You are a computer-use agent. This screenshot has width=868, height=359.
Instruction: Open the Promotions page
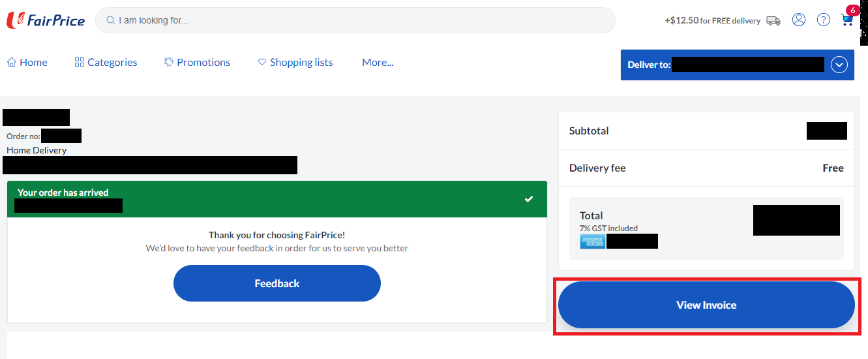coord(197,63)
